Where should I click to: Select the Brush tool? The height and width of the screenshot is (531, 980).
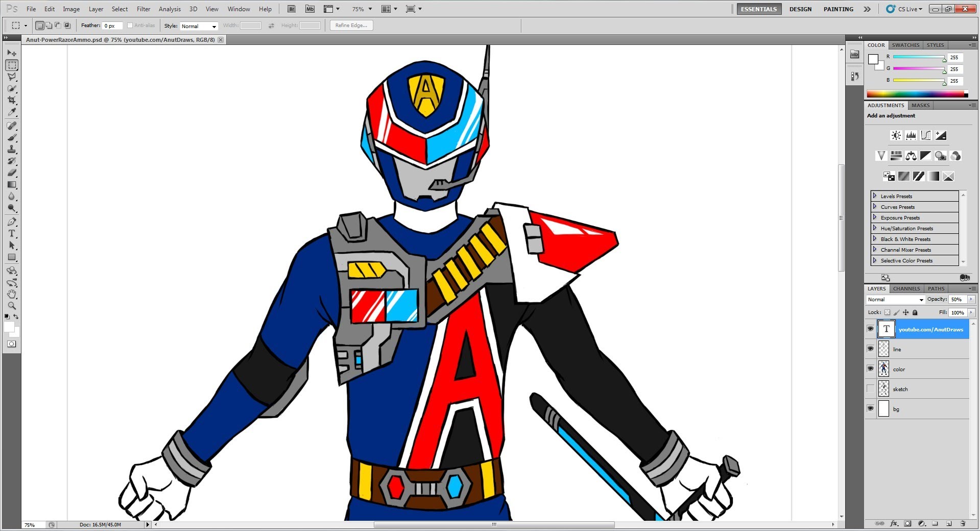click(11, 138)
